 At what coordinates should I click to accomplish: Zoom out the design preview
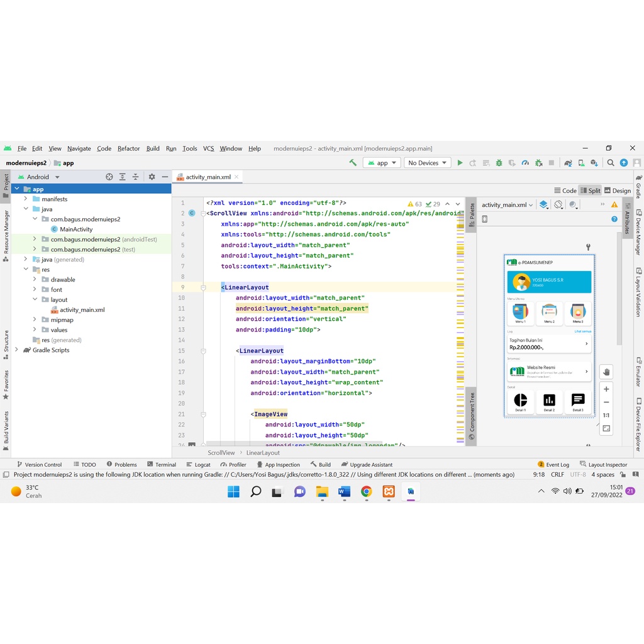(606, 402)
